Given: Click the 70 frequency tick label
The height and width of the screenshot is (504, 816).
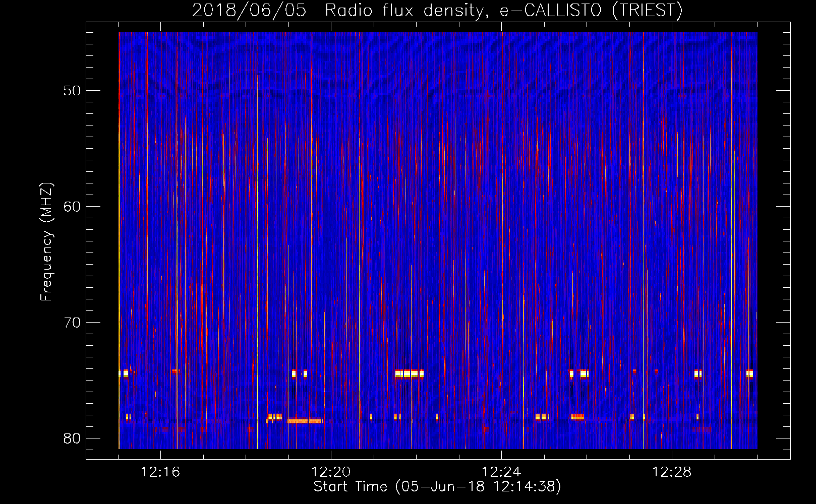Looking at the screenshot, I should coord(72,323).
